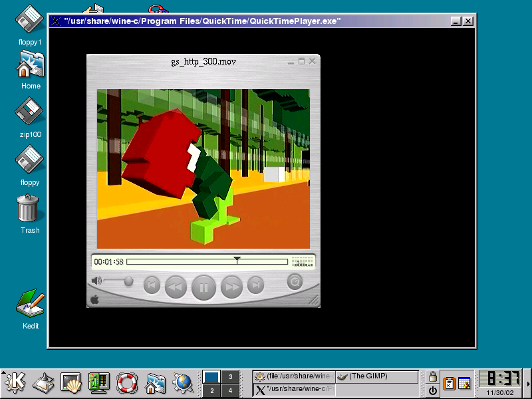Pause the QuickTime movie playback
This screenshot has width=532, height=399.
(203, 288)
